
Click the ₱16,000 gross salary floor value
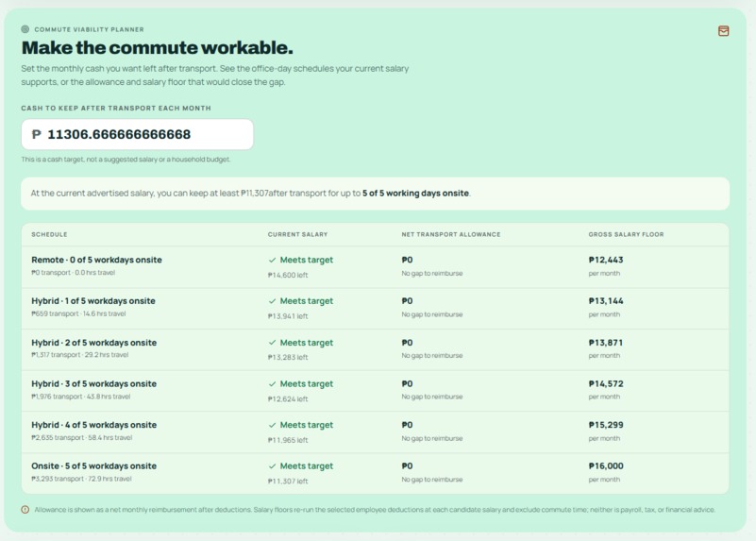pyautogui.click(x=606, y=466)
